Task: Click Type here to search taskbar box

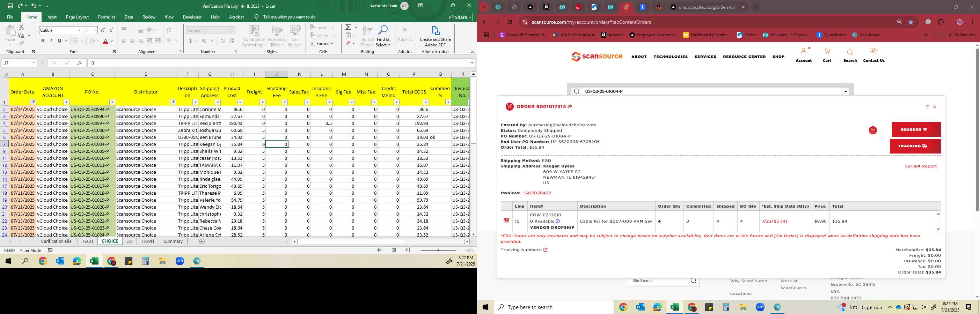Action: 554,307
